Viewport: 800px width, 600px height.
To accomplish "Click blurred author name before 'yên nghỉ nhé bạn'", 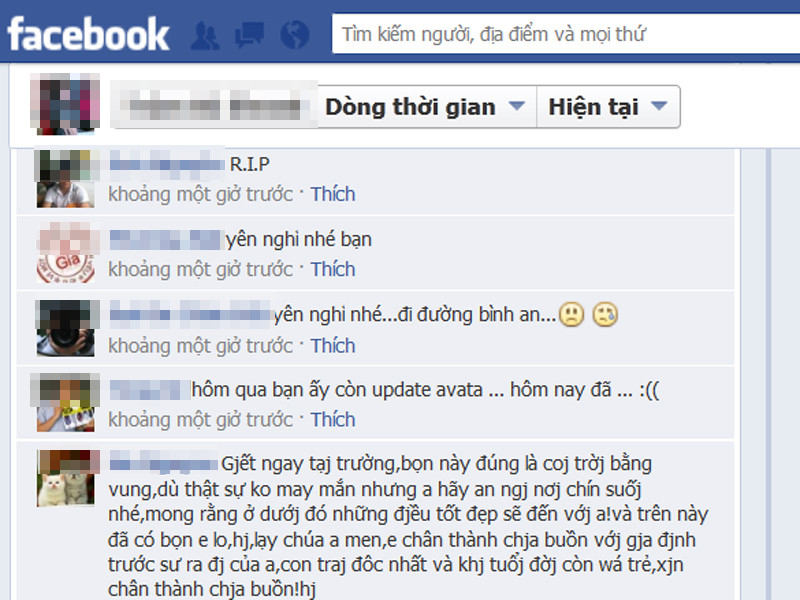I will [x=165, y=240].
